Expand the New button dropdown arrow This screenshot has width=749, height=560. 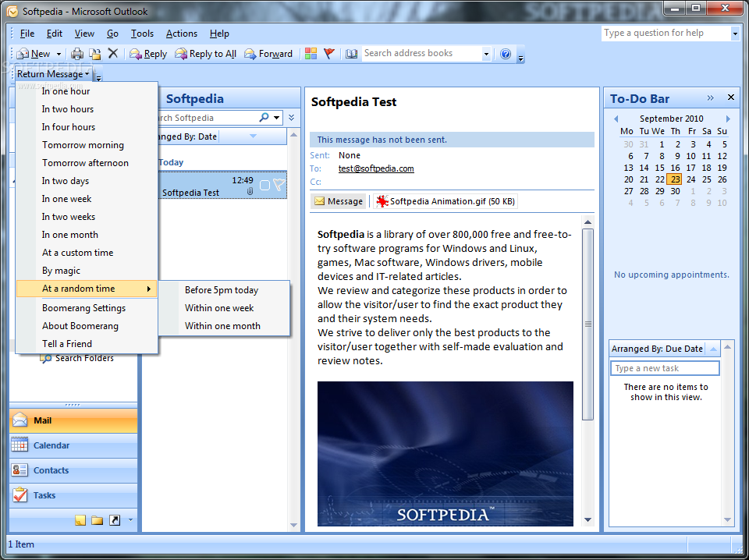(59, 54)
